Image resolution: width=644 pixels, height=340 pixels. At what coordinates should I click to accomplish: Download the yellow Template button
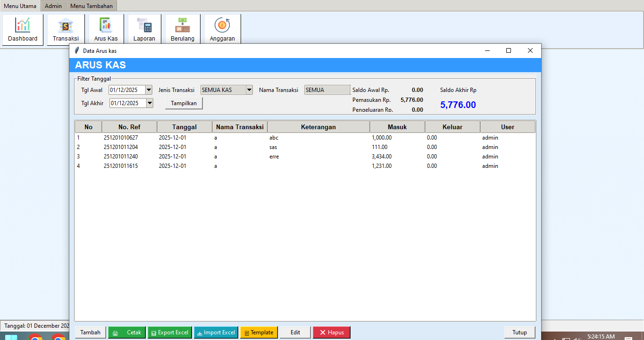coord(259,332)
